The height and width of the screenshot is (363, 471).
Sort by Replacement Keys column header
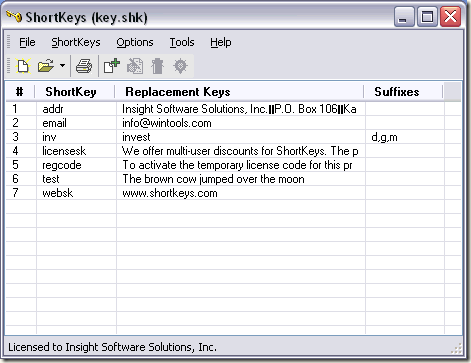tap(239, 92)
